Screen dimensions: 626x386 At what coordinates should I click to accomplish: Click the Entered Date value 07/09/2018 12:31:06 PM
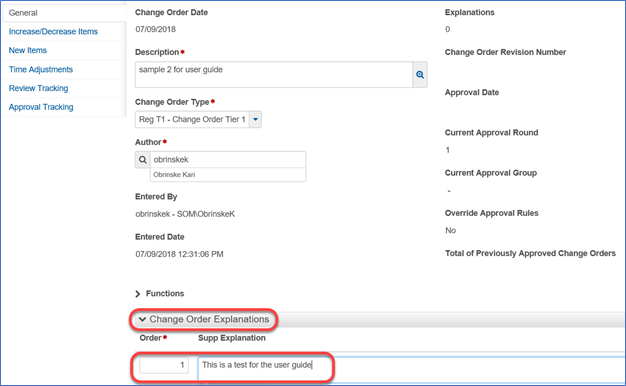(x=179, y=254)
